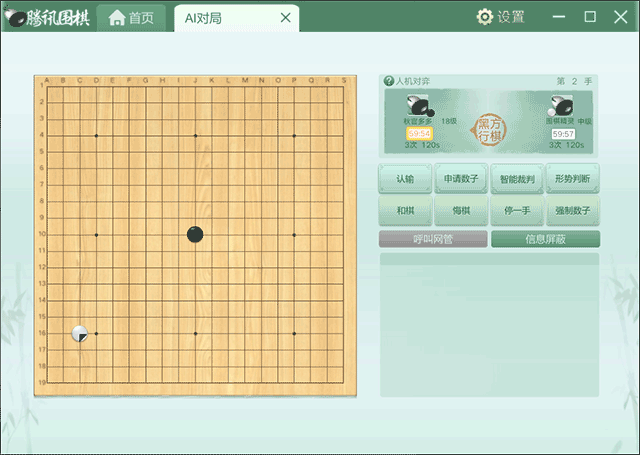Click the 18级 rank label
640x455 pixels.
(x=449, y=121)
